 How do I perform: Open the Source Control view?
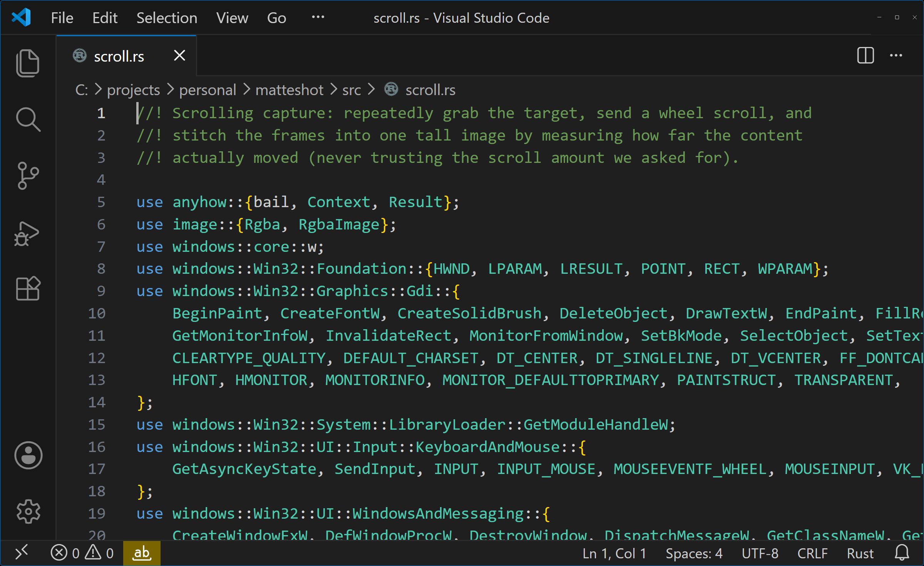click(x=28, y=176)
